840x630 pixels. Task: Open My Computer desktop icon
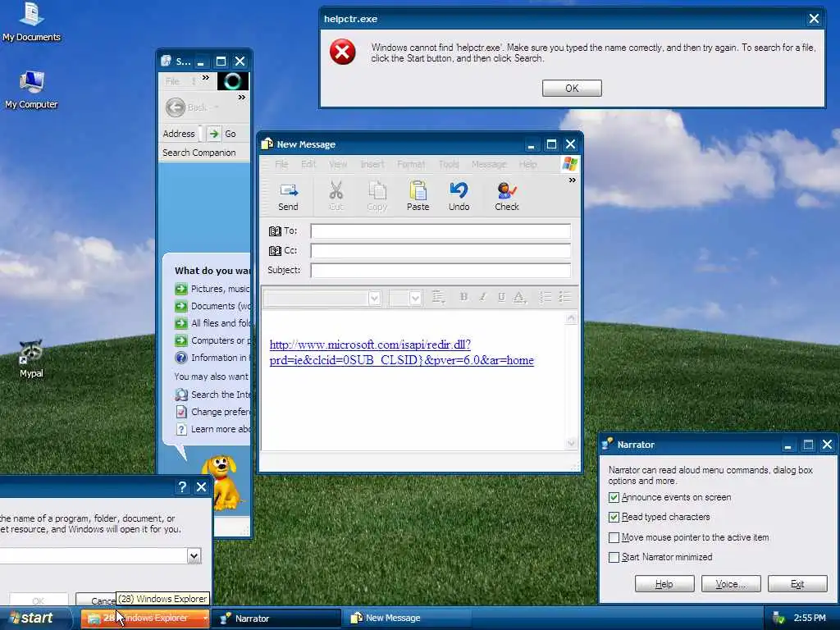[x=31, y=90]
